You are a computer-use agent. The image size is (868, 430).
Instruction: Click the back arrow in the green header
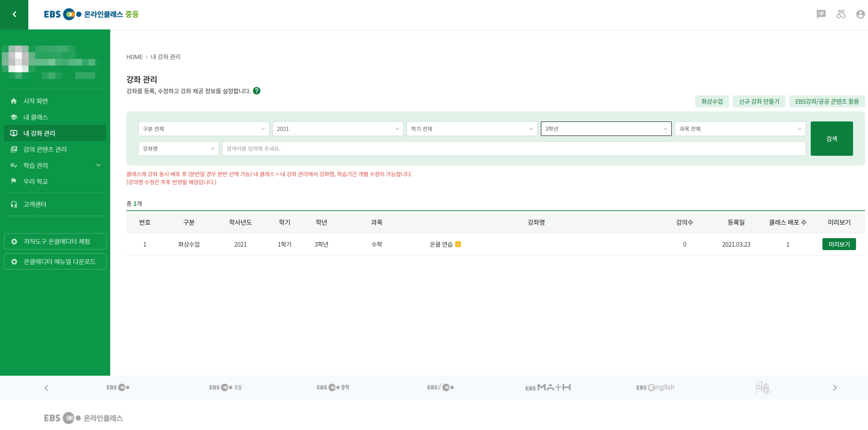point(14,14)
